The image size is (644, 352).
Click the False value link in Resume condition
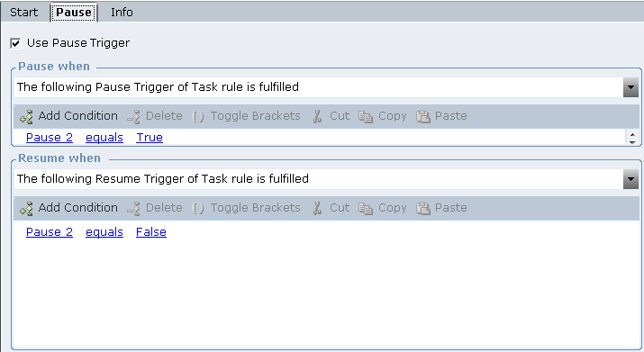pyautogui.click(x=151, y=232)
